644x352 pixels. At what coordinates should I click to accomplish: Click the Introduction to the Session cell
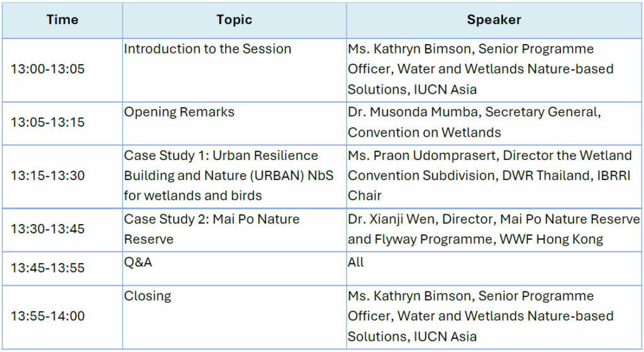click(x=208, y=49)
